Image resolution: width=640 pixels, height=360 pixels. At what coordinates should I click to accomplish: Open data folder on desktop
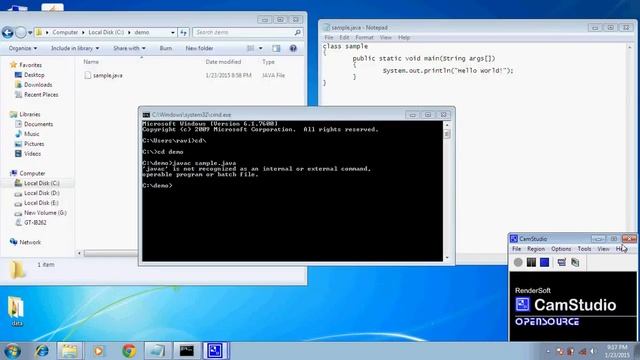(x=16, y=311)
